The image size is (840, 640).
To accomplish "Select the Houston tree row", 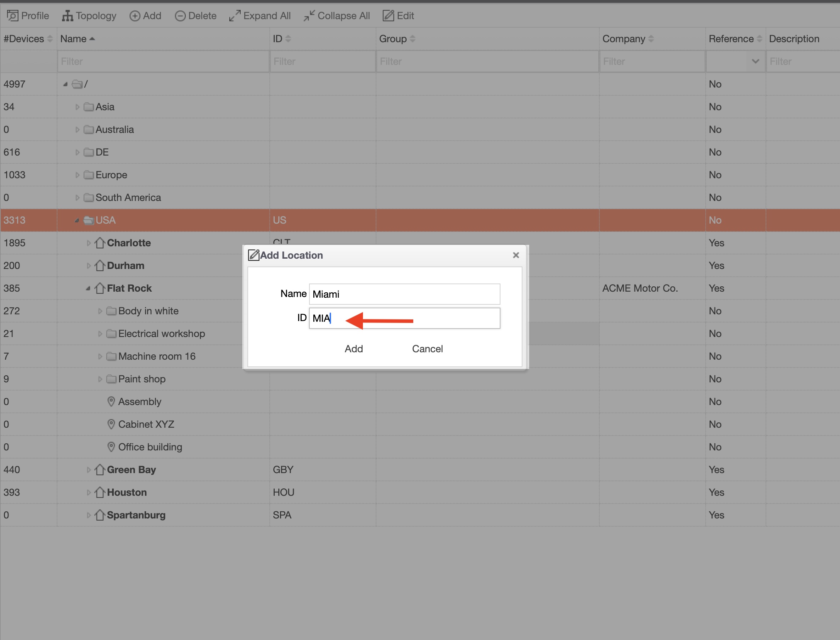I will [420, 492].
